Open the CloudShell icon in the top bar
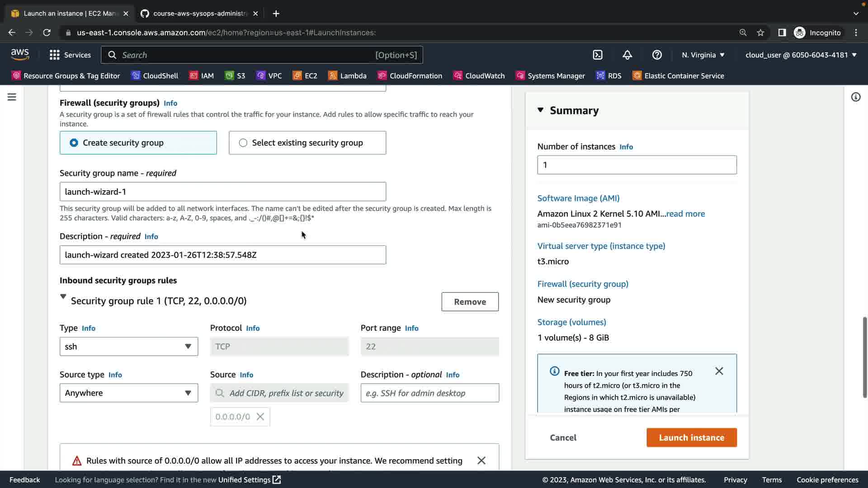The height and width of the screenshot is (488, 868). [598, 55]
